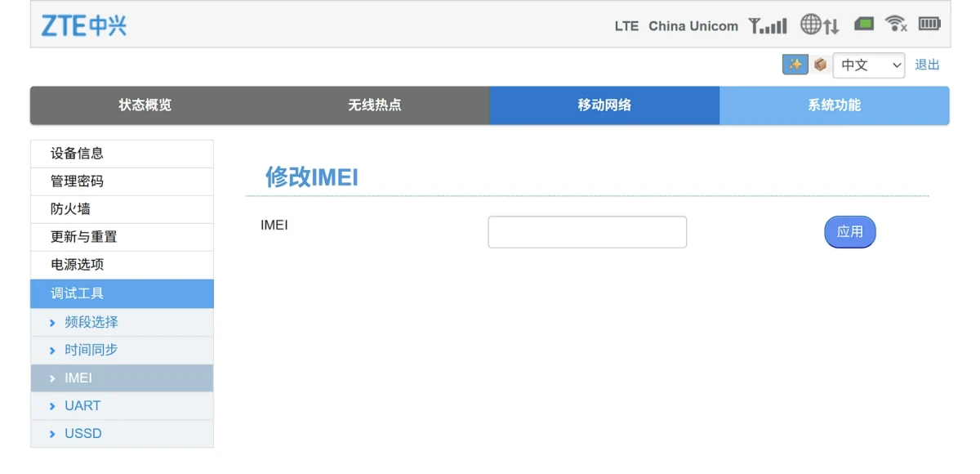Open 更新与重置 in the sidebar
This screenshot has height=474, width=980.
(122, 237)
